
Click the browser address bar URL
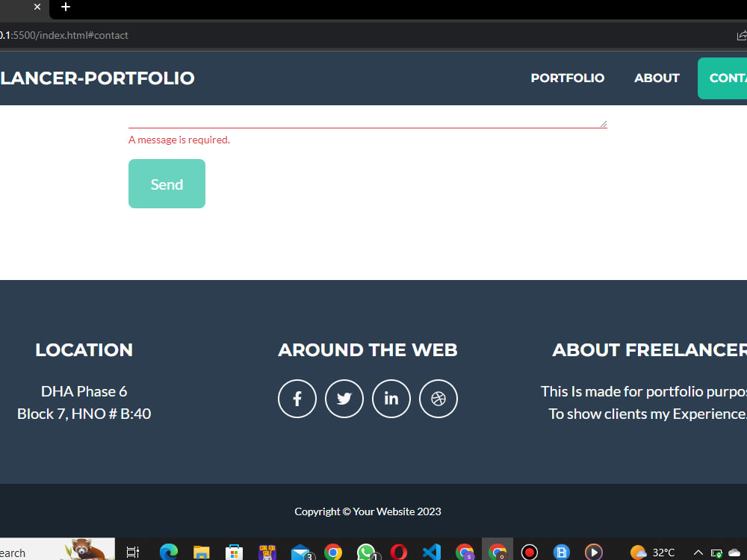pyautogui.click(x=63, y=35)
